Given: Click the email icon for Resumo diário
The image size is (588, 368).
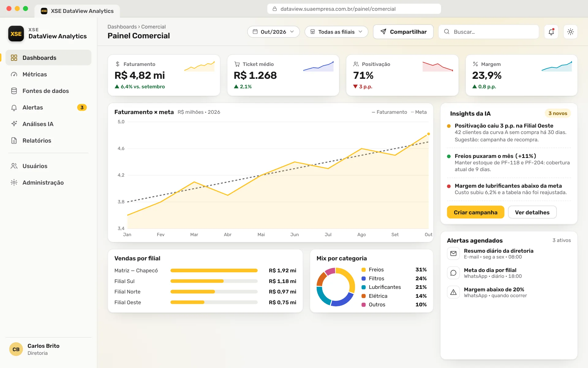Looking at the screenshot, I should [x=453, y=254].
